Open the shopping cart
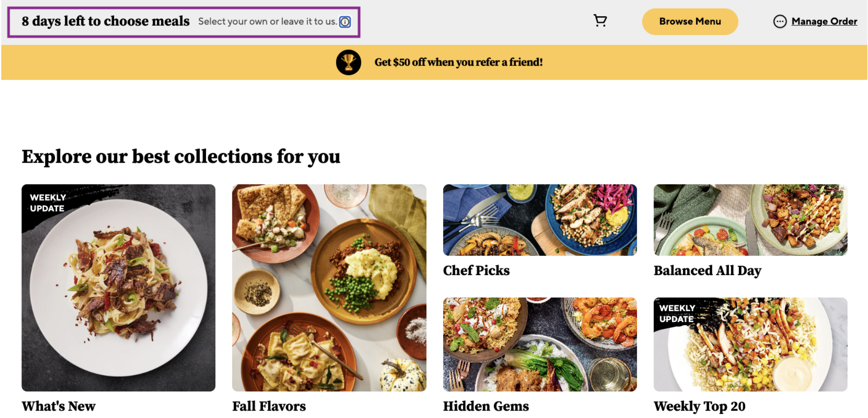868x418 pixels. 600,21
